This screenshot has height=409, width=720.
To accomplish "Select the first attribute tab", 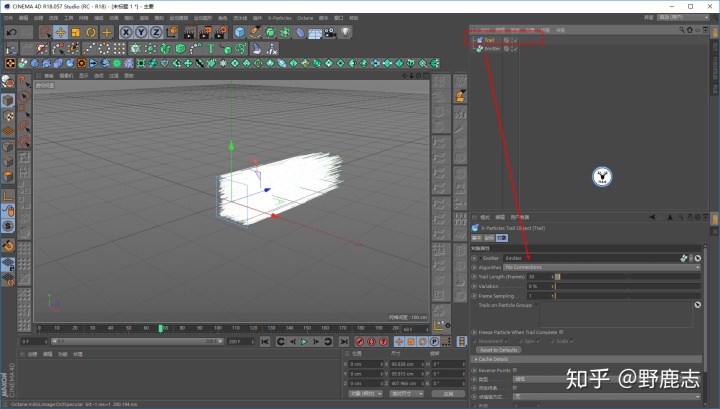I will [x=477, y=238].
